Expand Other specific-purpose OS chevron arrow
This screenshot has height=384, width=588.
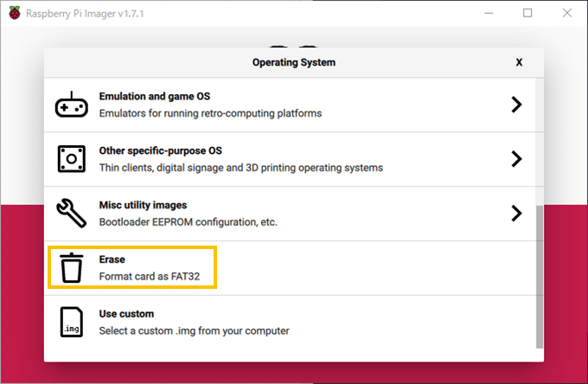pos(516,159)
